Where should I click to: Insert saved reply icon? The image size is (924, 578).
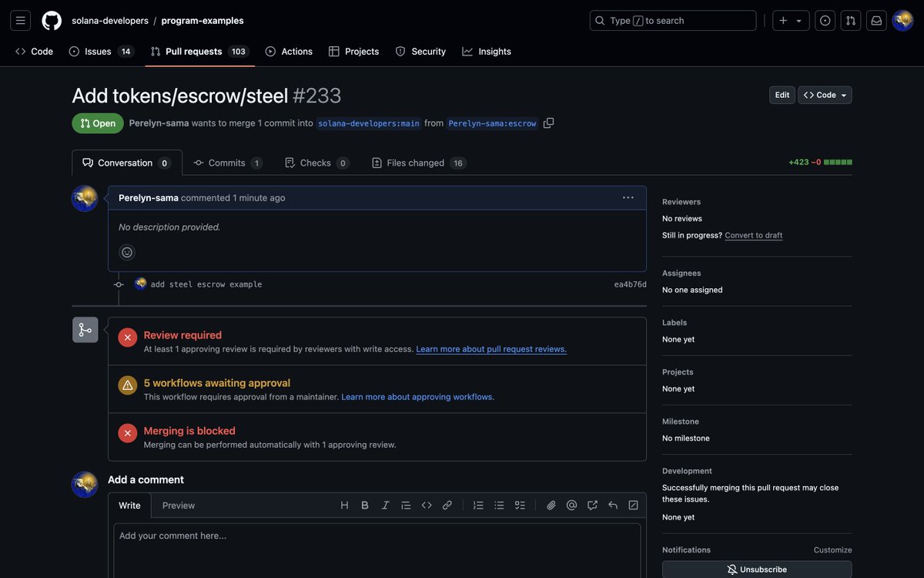pos(613,506)
